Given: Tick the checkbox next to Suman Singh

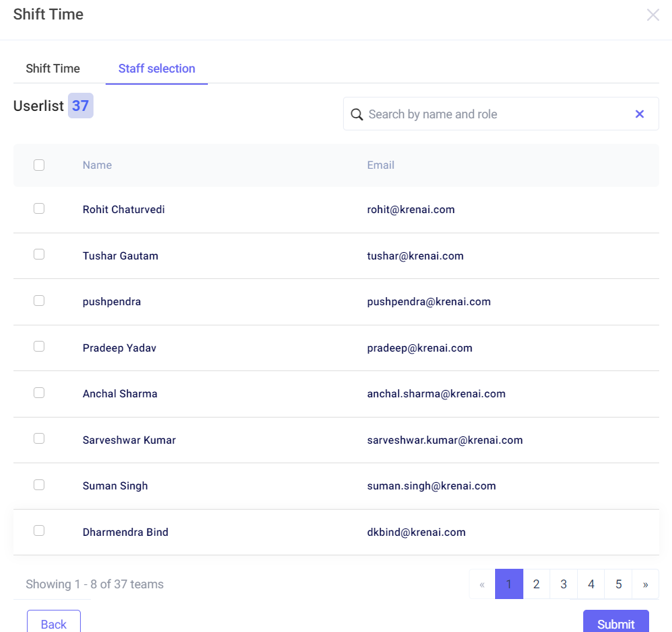Looking at the screenshot, I should 39,485.
